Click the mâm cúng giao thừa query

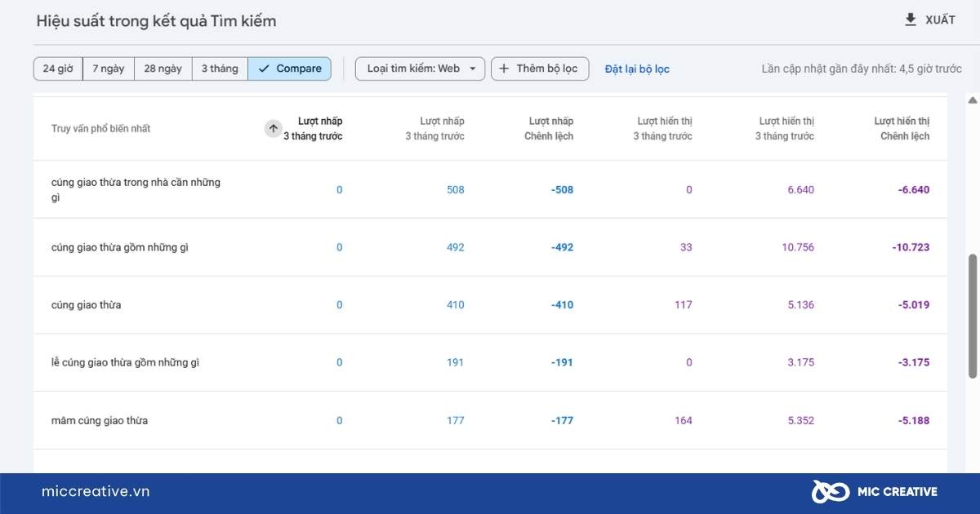(100, 420)
